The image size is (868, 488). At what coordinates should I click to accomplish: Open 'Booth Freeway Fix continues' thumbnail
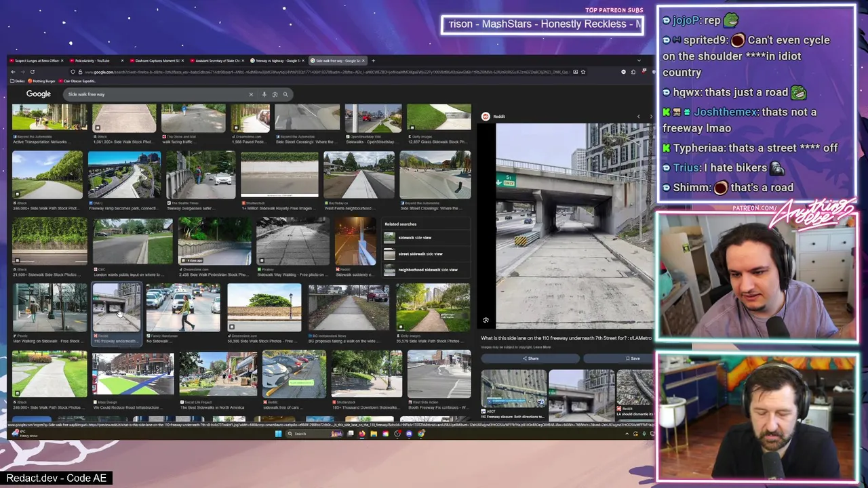tap(439, 373)
